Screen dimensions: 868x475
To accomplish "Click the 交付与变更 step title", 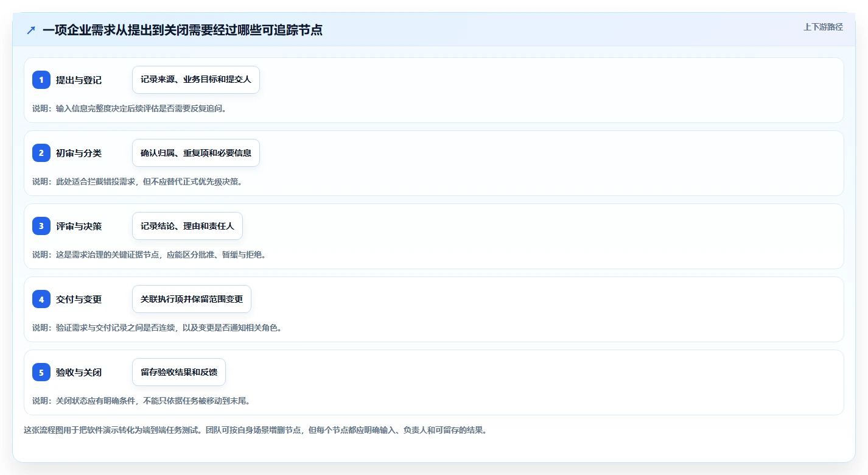I will pos(79,299).
